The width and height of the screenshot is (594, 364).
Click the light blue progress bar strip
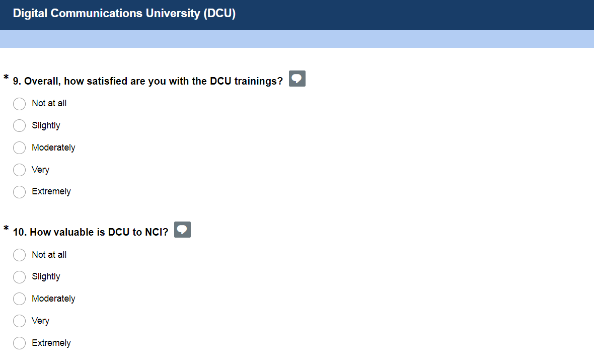(x=297, y=39)
